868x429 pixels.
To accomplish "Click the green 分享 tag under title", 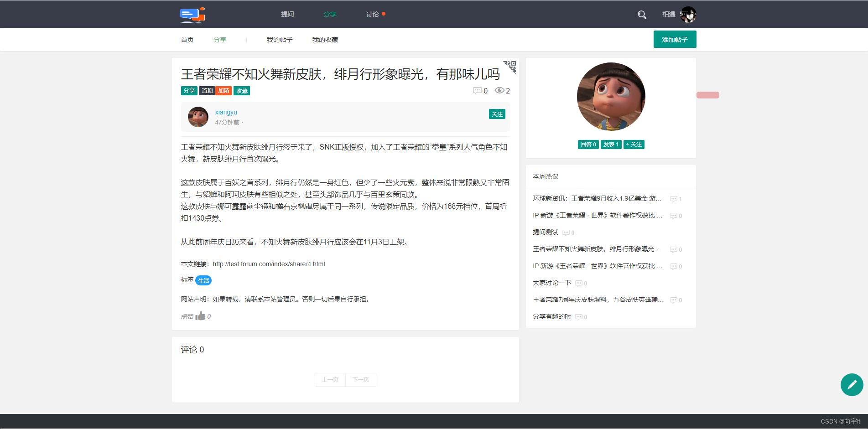I will coord(189,91).
